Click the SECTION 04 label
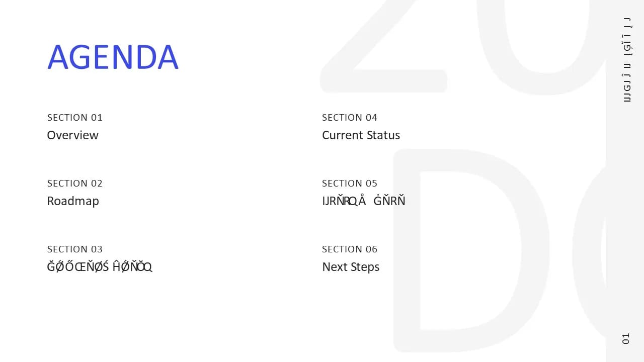The image size is (644, 362). 350,118
